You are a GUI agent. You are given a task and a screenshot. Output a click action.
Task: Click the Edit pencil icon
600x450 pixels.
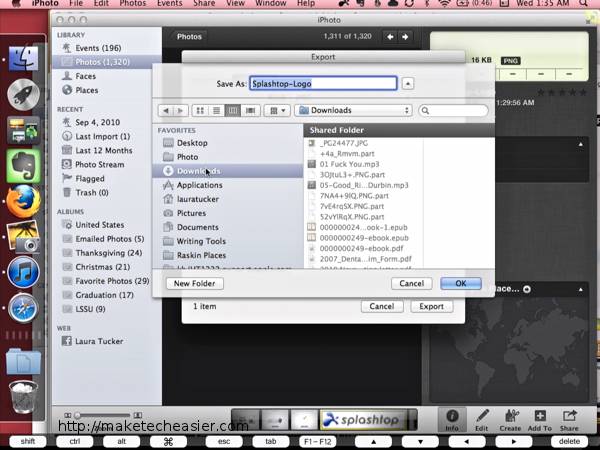click(481, 420)
